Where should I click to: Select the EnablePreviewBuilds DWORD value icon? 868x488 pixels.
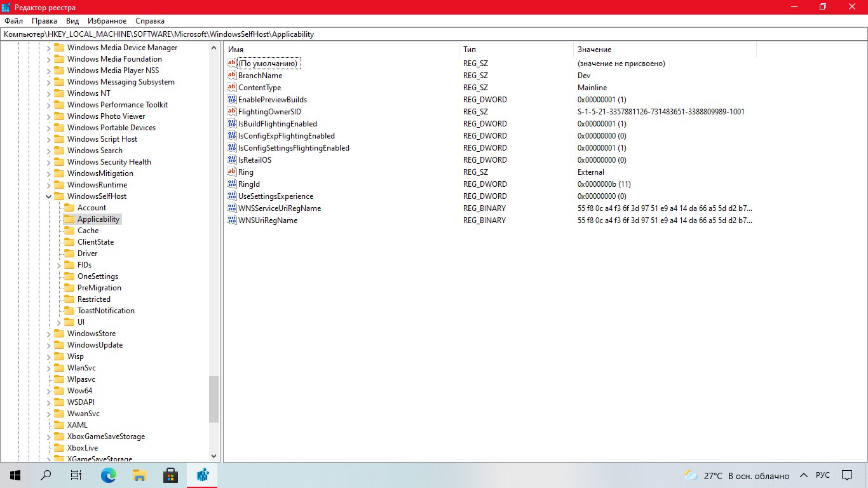coord(232,100)
